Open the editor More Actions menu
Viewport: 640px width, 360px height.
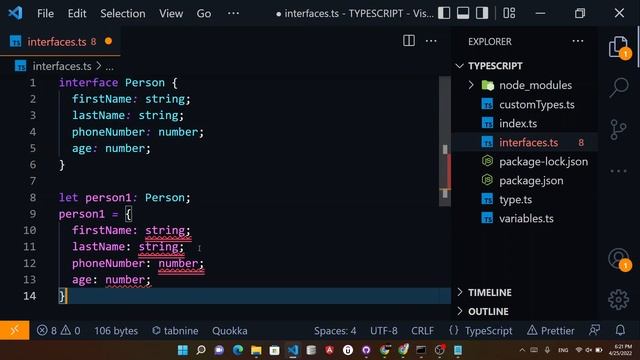coord(431,41)
